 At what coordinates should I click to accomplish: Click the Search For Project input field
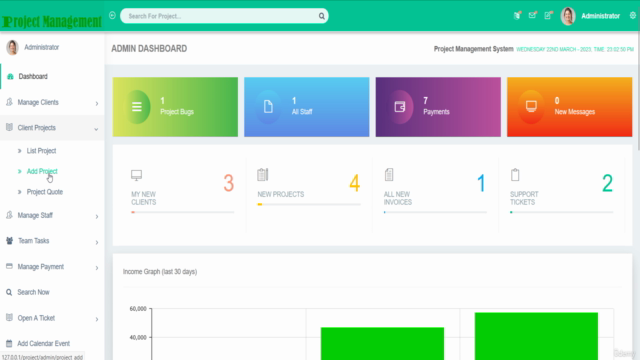pyautogui.click(x=224, y=16)
